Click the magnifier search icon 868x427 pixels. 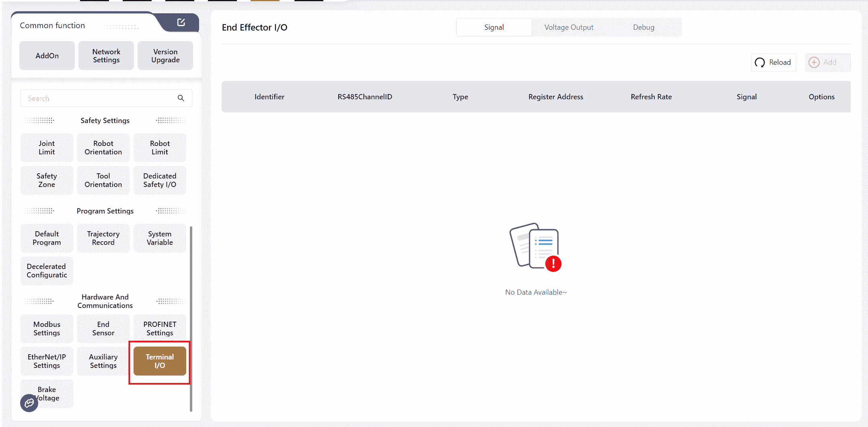pos(181,98)
